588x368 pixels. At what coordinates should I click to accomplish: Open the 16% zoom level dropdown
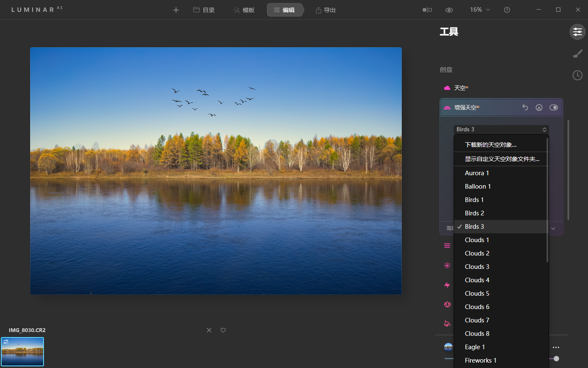pyautogui.click(x=480, y=10)
